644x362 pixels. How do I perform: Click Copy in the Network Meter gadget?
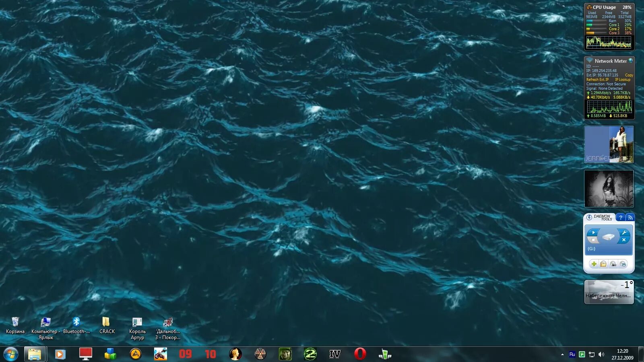(629, 75)
